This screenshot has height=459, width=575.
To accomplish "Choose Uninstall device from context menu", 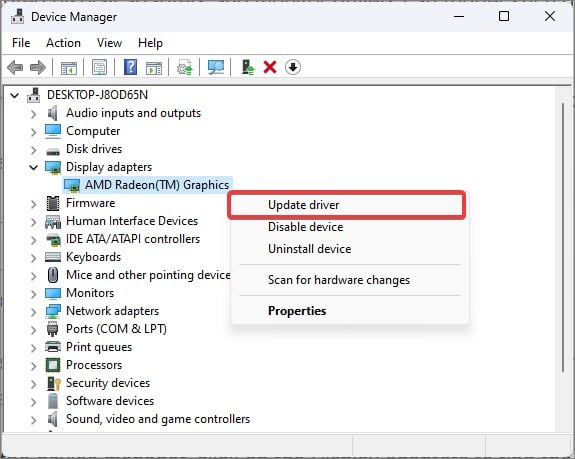I will 350,249.
